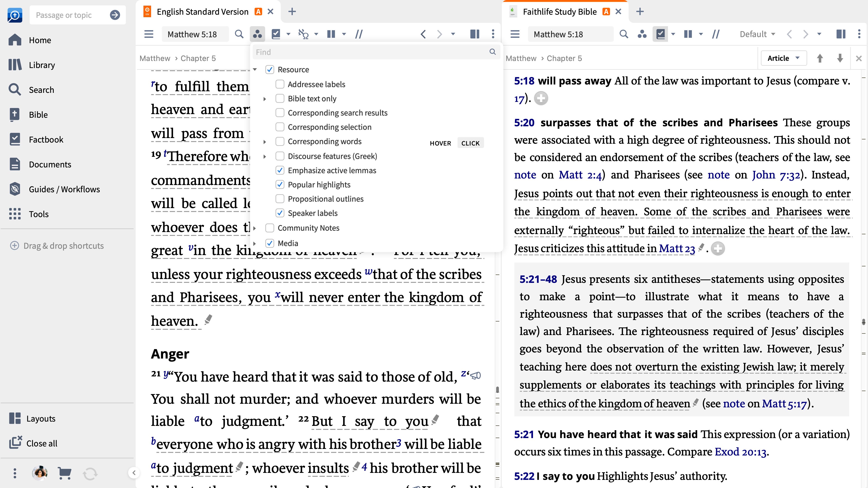This screenshot has width=868, height=488.
Task: Open the ESV panel kebab menu
Action: coord(493,34)
